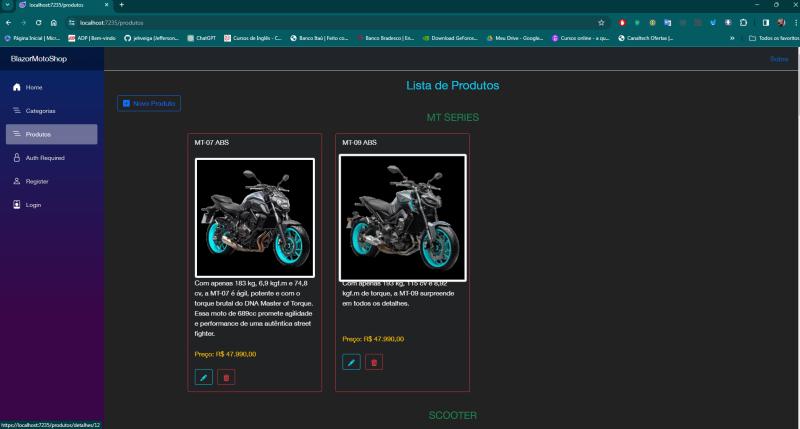This screenshot has width=800, height=429.
Task: Open the Todos os favoritos folder
Action: pos(773,38)
